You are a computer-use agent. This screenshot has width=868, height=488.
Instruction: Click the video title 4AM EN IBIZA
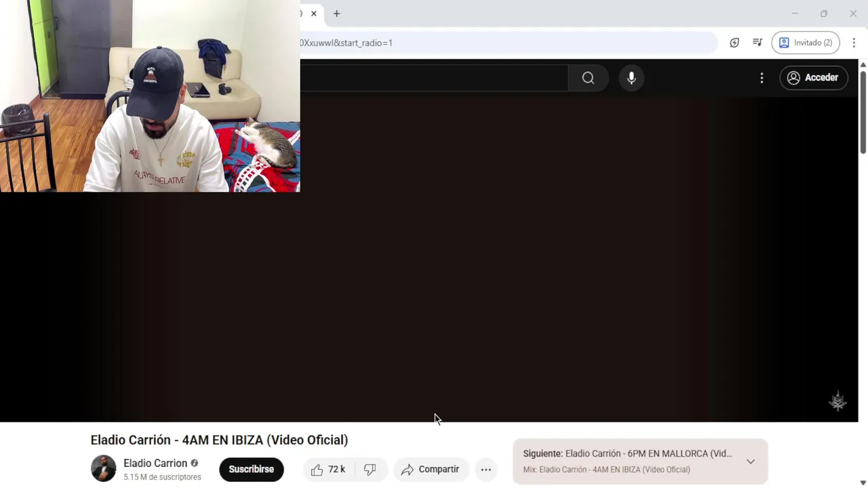[x=219, y=440]
